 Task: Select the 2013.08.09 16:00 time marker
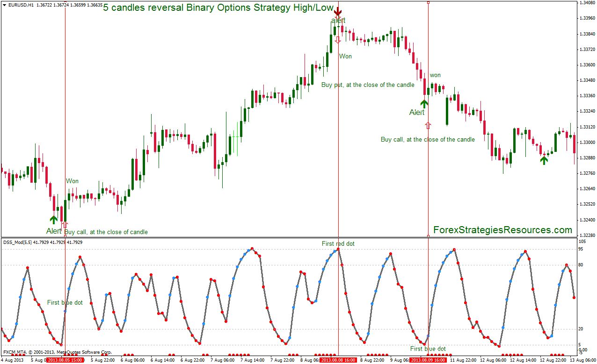pyautogui.click(x=428, y=360)
